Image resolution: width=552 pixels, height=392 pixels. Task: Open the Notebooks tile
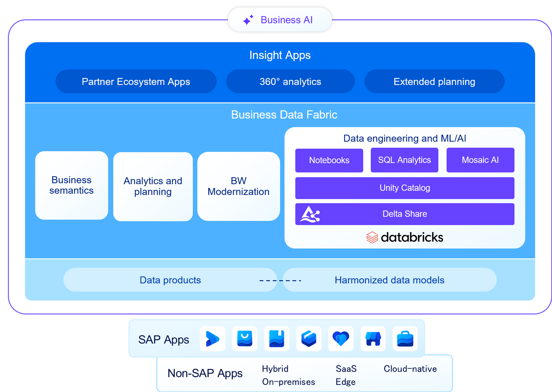329,161
